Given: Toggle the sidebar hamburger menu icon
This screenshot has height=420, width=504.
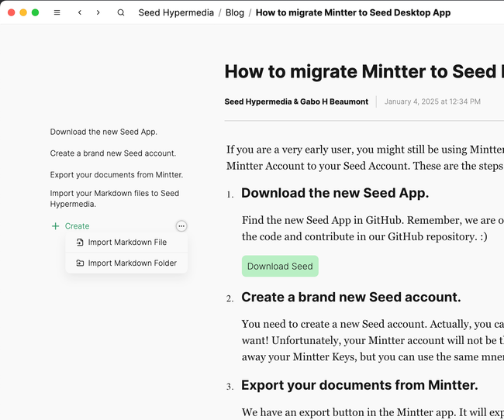Looking at the screenshot, I should tap(57, 12).
